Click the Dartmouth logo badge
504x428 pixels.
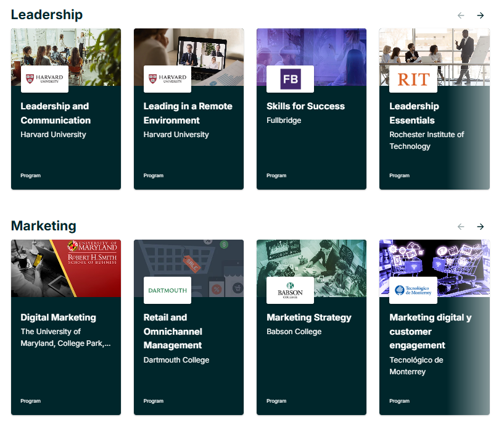[167, 290]
